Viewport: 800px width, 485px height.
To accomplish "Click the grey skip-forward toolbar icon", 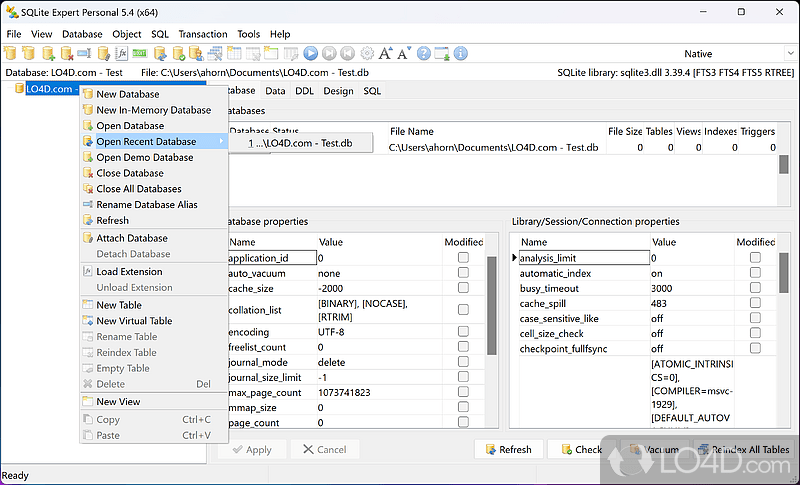I will coord(329,53).
